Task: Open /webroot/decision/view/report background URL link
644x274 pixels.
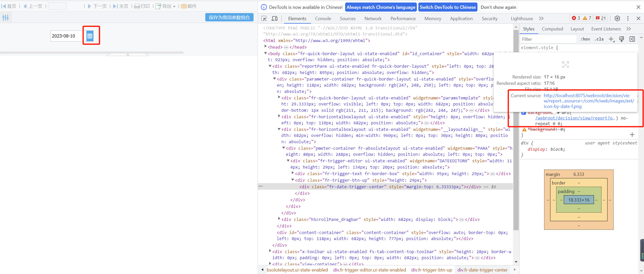Action: [575, 118]
